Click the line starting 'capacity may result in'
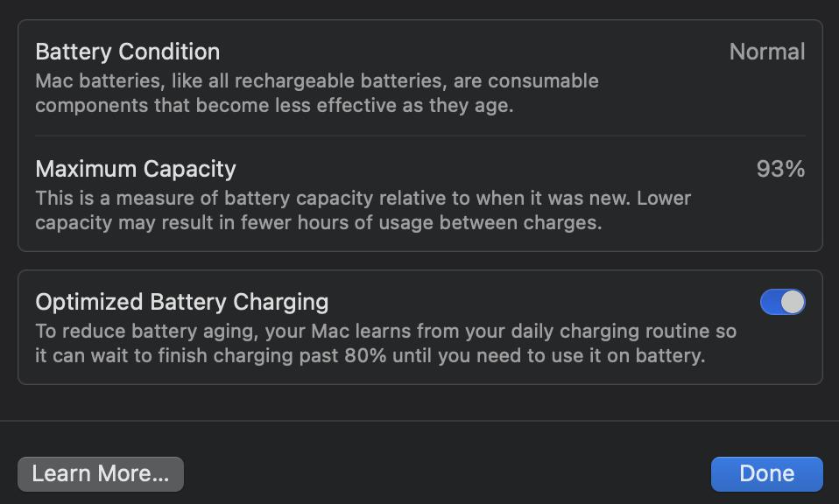This screenshot has height=504, width=839. point(319,223)
